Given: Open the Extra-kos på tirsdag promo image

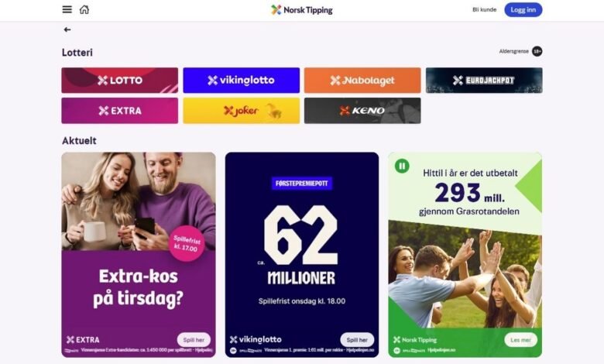Looking at the screenshot, I should pos(139,255).
